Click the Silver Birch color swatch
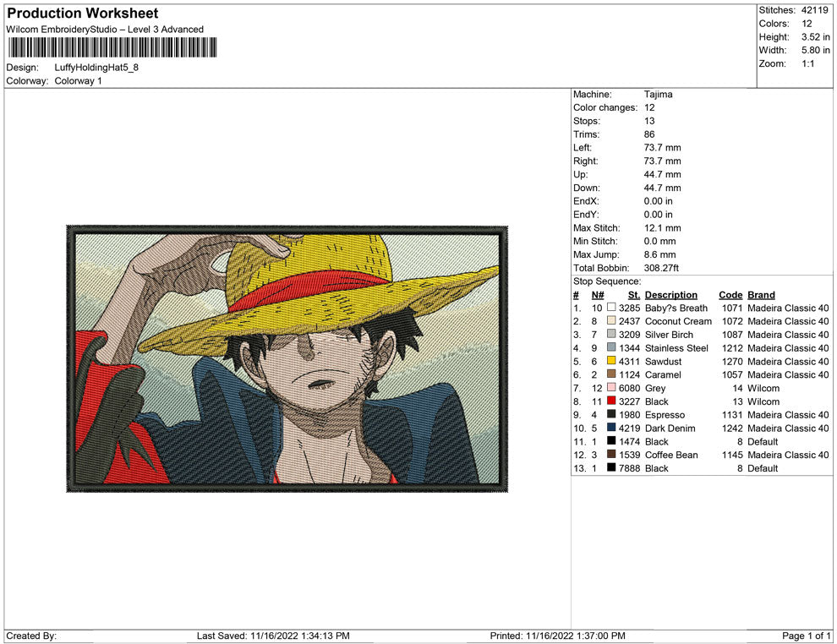 pos(611,334)
